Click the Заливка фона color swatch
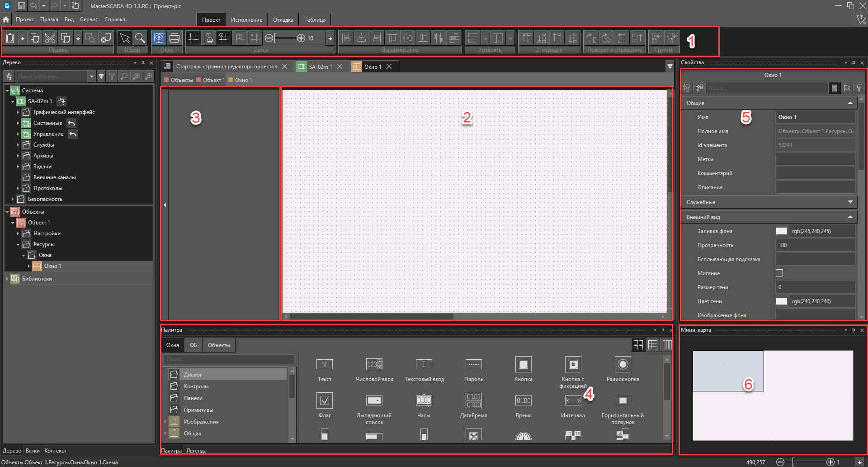This screenshot has width=868, height=467. click(781, 231)
